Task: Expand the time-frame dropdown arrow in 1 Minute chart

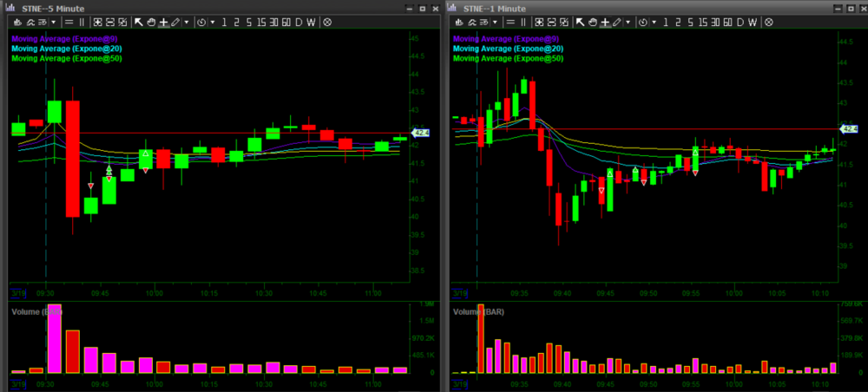Action: 654,22
